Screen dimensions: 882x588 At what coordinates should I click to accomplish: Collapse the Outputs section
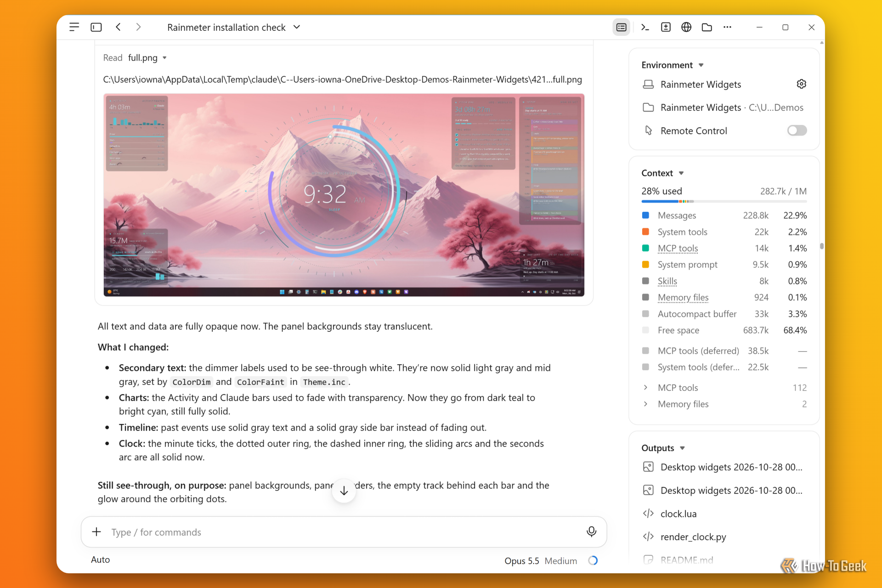tap(663, 448)
